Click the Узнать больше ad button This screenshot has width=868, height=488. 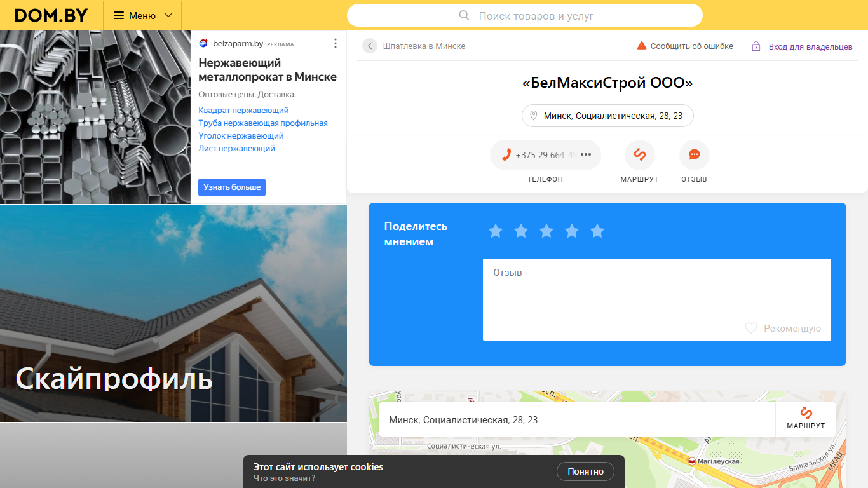(232, 187)
